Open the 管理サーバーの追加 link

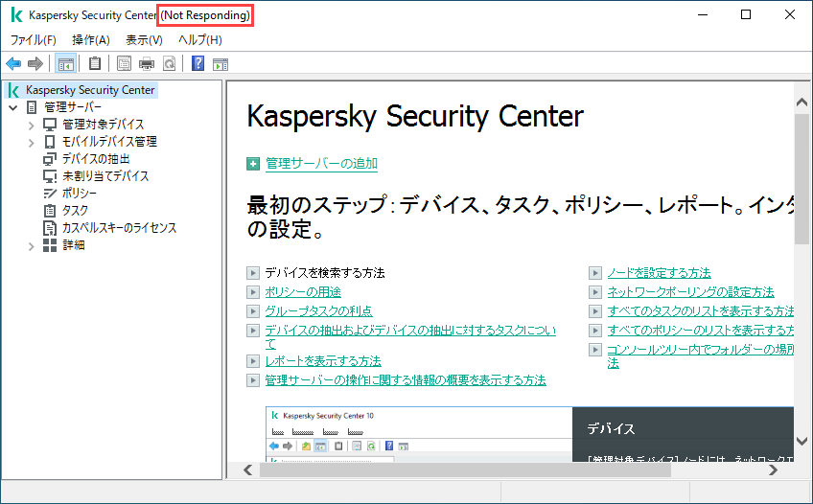pyautogui.click(x=321, y=164)
